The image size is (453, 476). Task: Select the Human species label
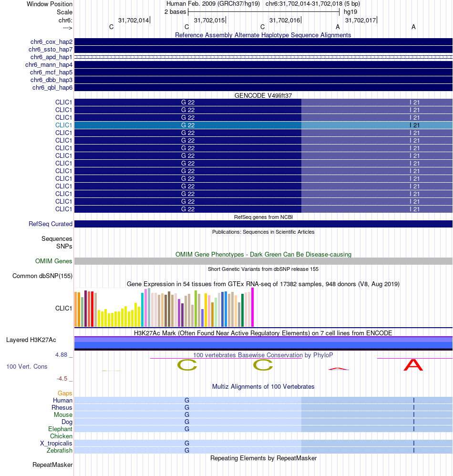click(x=62, y=401)
